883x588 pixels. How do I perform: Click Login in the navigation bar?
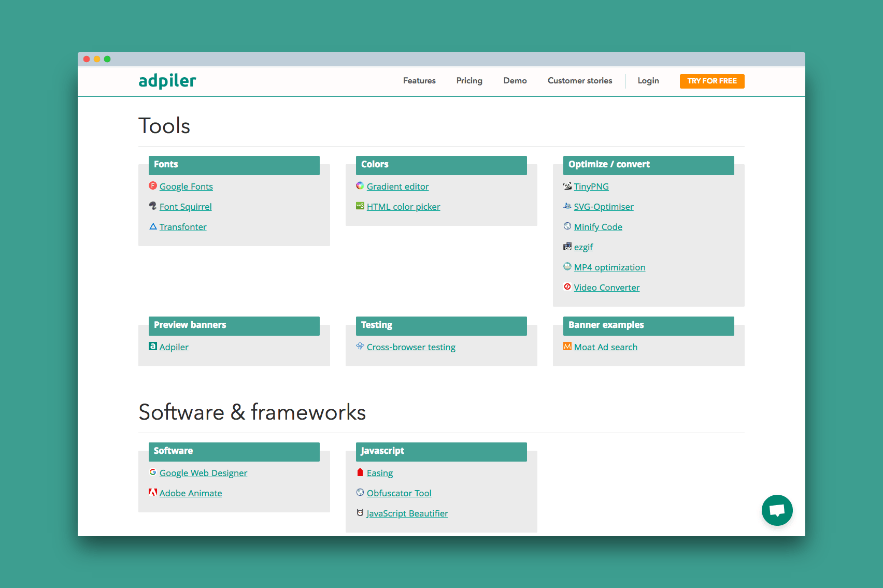coord(648,81)
